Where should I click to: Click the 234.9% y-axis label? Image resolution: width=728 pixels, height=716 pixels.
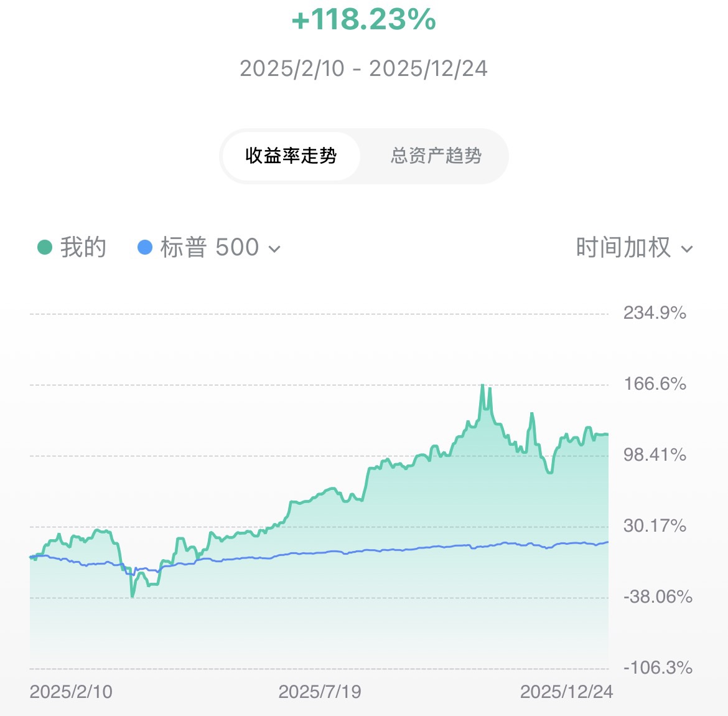pyautogui.click(x=655, y=313)
